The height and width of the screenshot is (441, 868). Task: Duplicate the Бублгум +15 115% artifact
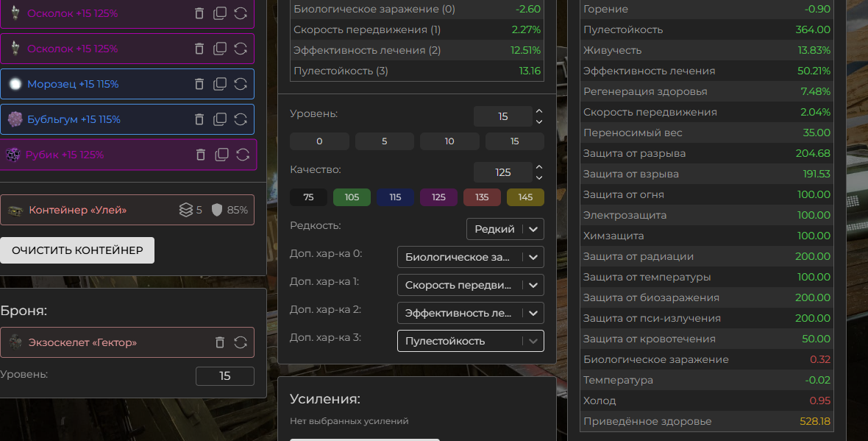tap(220, 119)
